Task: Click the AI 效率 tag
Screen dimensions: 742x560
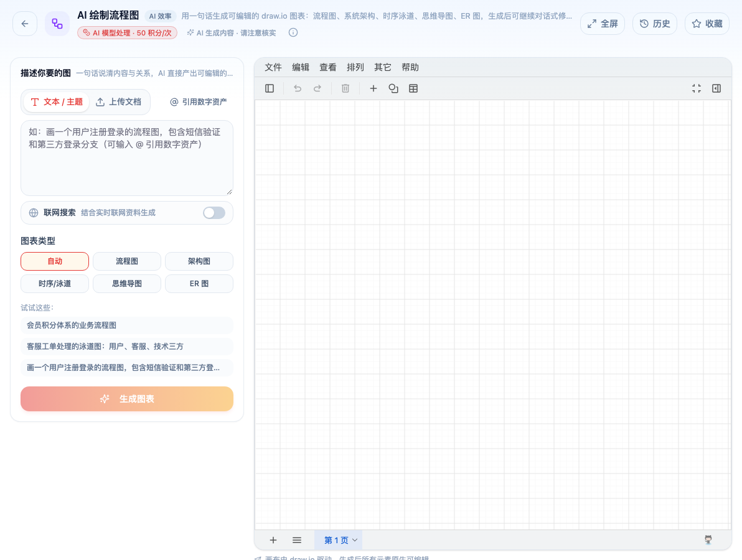Action: (x=160, y=16)
